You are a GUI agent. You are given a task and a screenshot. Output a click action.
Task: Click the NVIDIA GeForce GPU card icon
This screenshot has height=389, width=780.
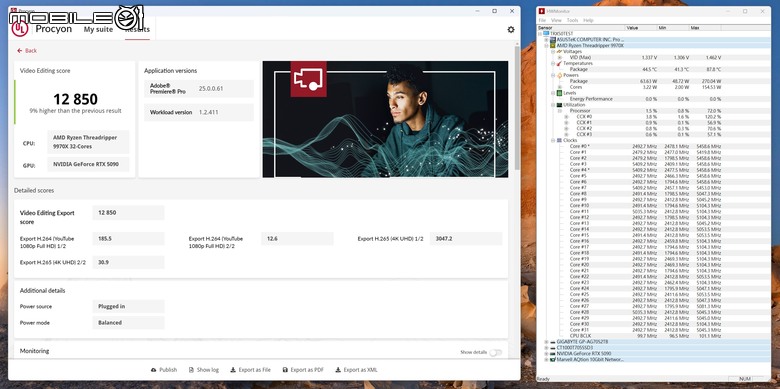pyautogui.click(x=553, y=353)
